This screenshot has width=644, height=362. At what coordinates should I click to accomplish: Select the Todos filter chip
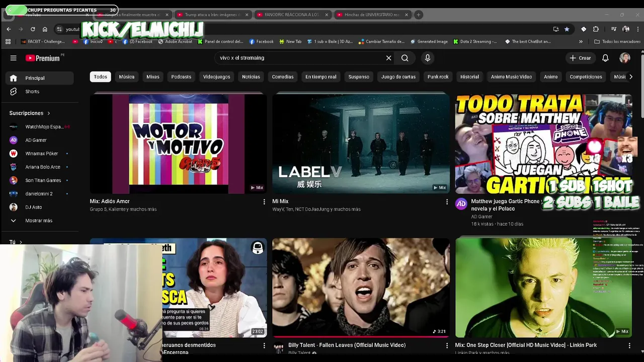coord(100,77)
